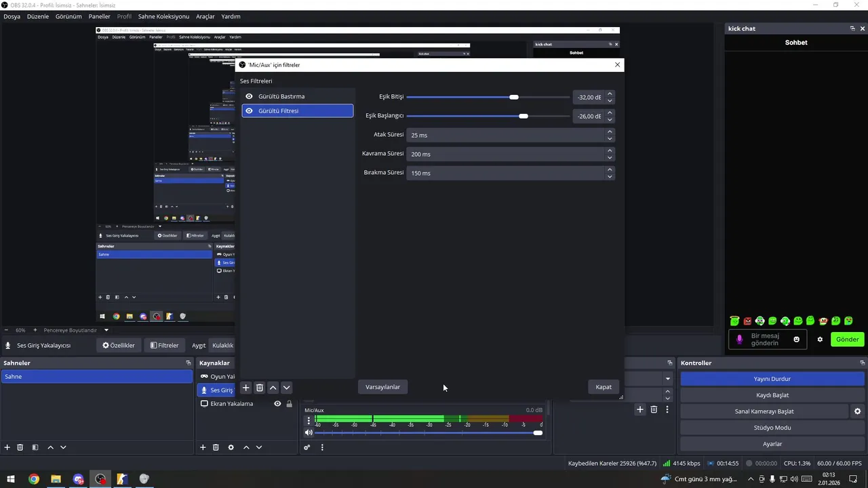868x488 pixels.
Task: Add a new source in the Kaynaklar panel
Action: point(203,447)
